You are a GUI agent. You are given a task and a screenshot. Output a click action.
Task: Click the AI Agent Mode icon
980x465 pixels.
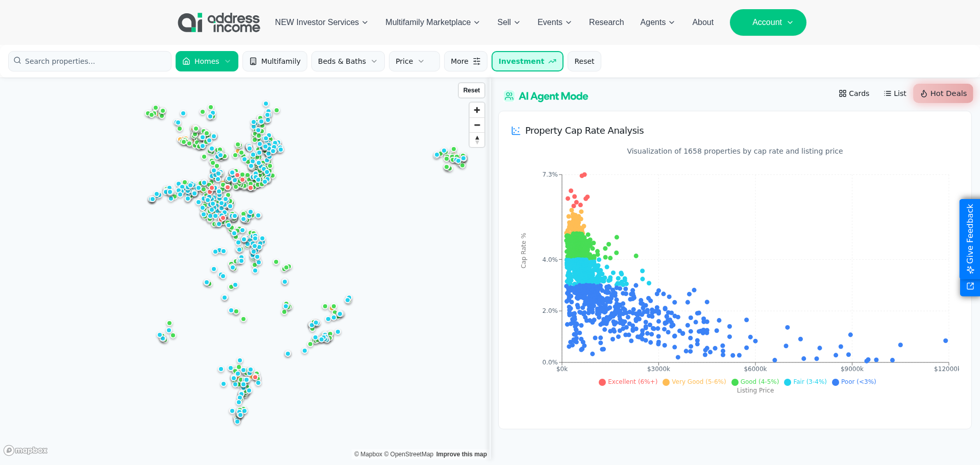[509, 96]
